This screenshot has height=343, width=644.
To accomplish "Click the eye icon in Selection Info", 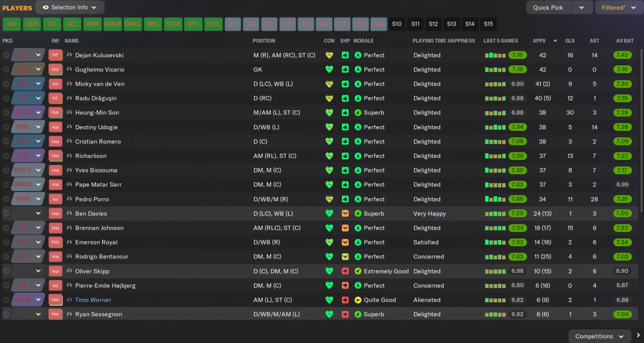I will click(46, 8).
